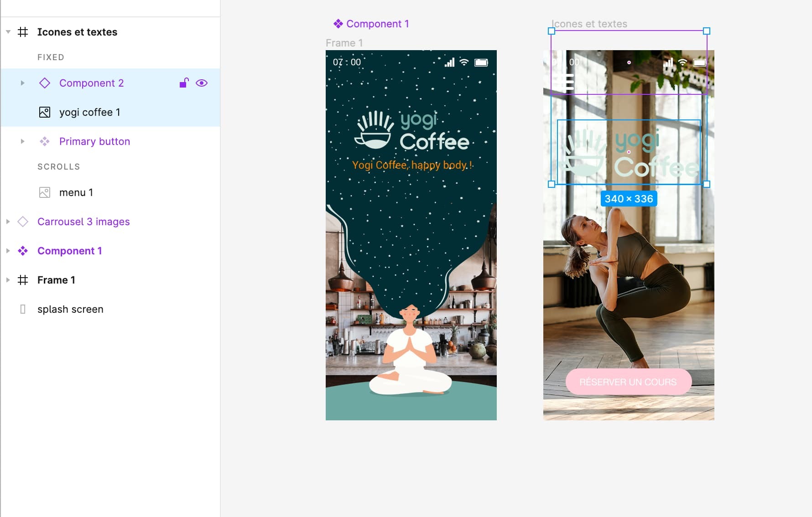The image size is (812, 517).
Task: Click the Component 1 label on canvas
Action: (371, 24)
